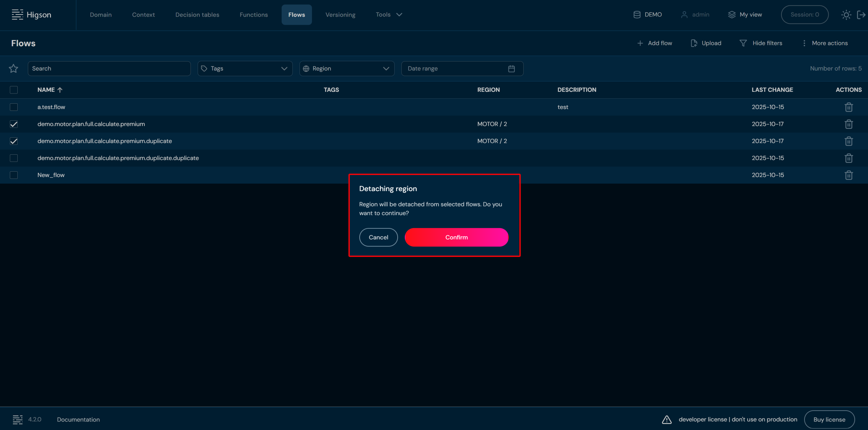Expand the Region filter dropdown
This screenshot has width=868, height=430.
pyautogui.click(x=347, y=69)
